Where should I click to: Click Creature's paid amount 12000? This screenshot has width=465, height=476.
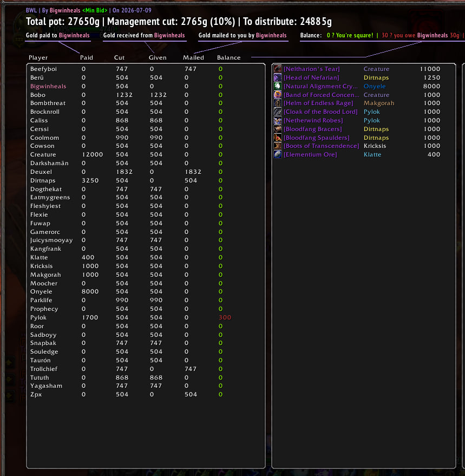[x=92, y=154]
